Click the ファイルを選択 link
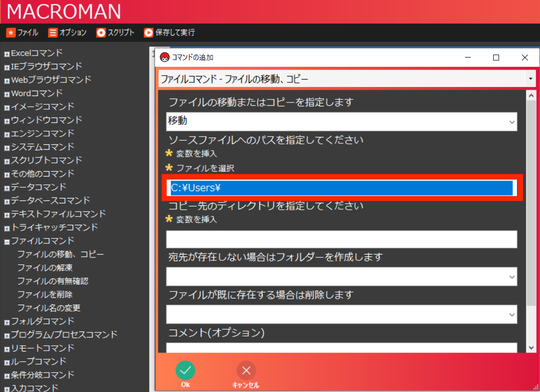 205,168
